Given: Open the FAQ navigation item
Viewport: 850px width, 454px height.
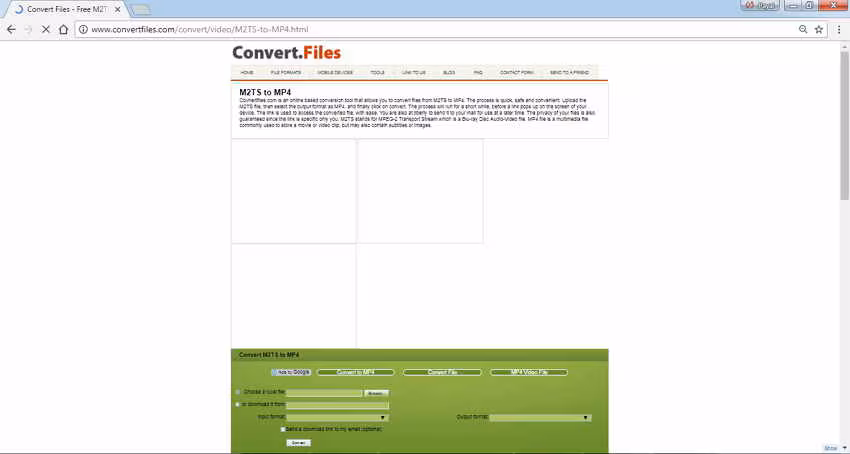Looking at the screenshot, I should 478,72.
